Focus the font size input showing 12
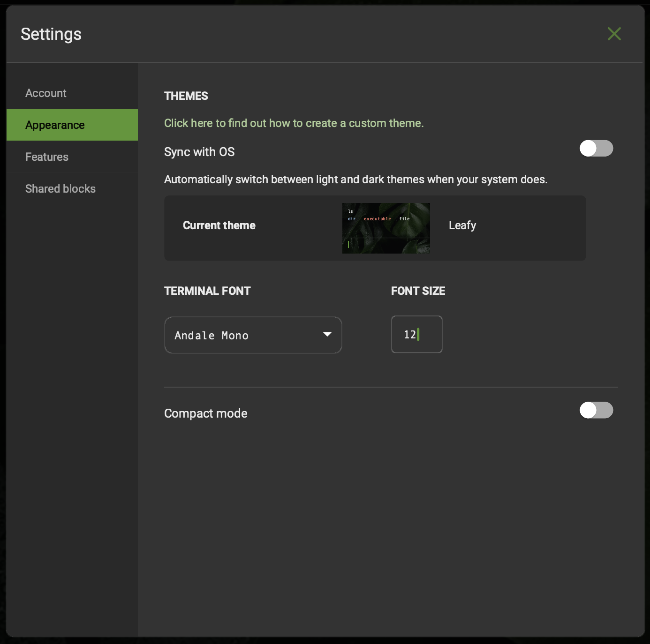The height and width of the screenshot is (644, 650). 417,334
